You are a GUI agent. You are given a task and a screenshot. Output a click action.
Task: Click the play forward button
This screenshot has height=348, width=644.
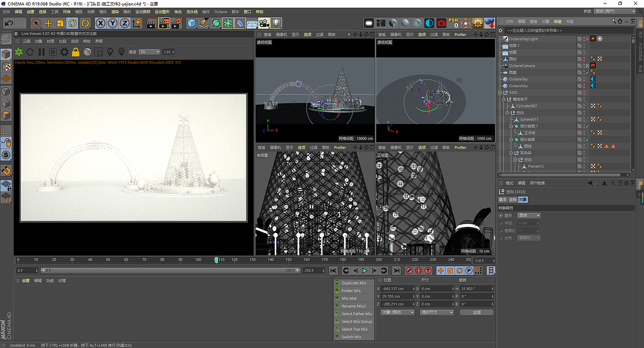[x=365, y=271]
